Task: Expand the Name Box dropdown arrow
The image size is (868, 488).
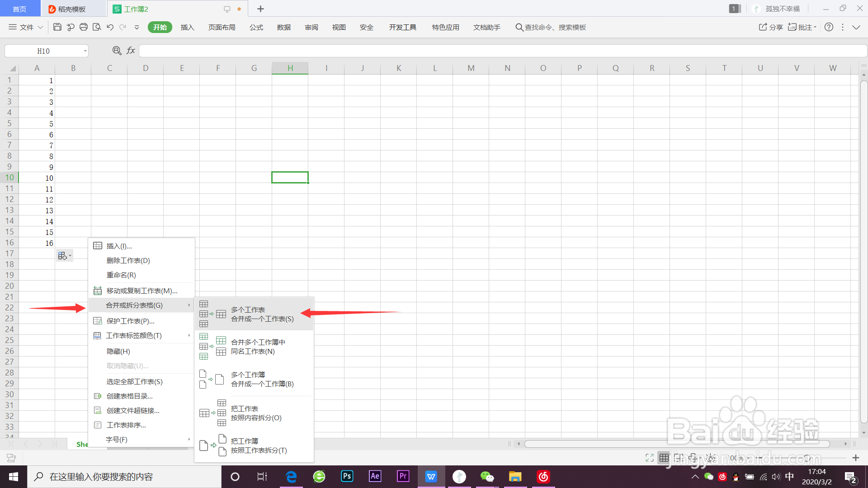Action: 85,51
